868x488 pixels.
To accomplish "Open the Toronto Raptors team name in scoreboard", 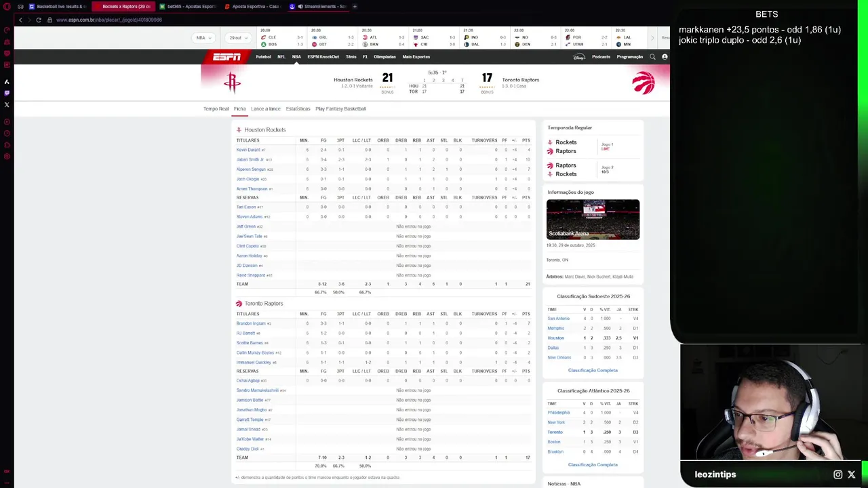I will (x=520, y=80).
